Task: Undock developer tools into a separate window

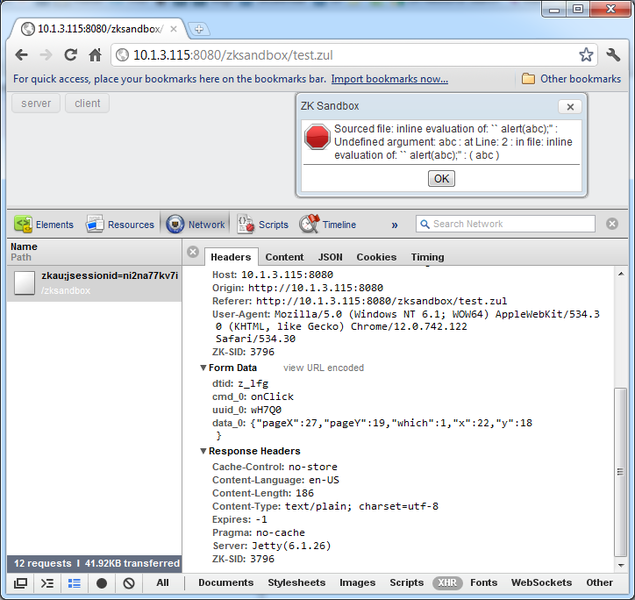Action: coord(20,583)
